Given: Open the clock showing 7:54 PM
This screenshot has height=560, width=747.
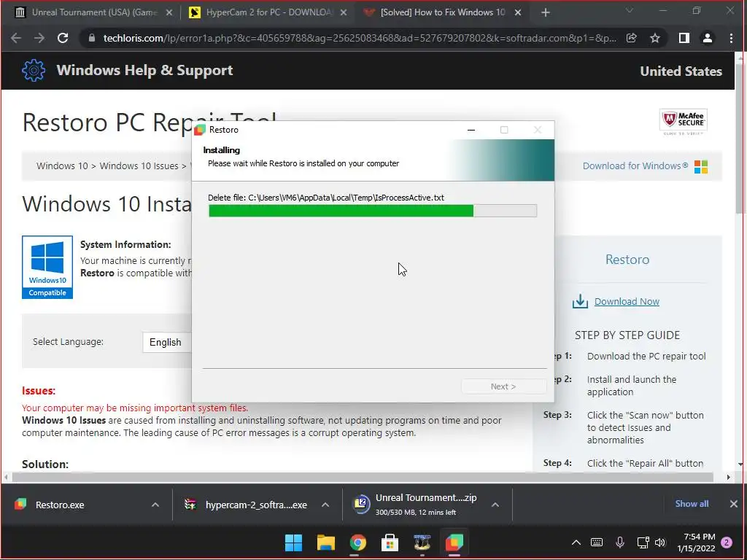Looking at the screenshot, I should tap(696, 542).
